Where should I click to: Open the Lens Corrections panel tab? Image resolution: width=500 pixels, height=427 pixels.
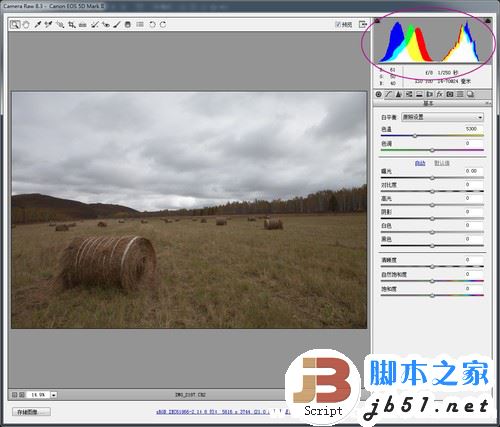[x=429, y=94]
